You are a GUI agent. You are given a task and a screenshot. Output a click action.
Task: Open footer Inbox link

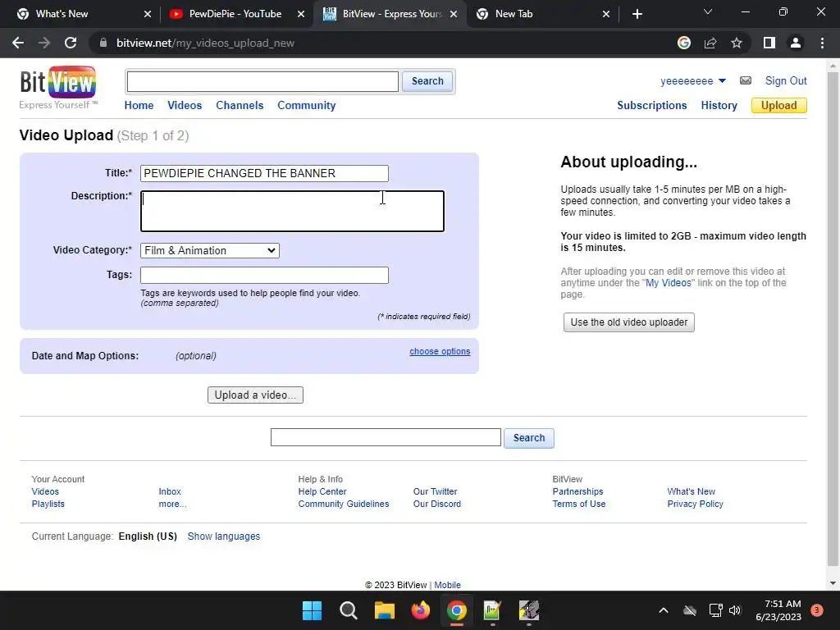tap(170, 492)
